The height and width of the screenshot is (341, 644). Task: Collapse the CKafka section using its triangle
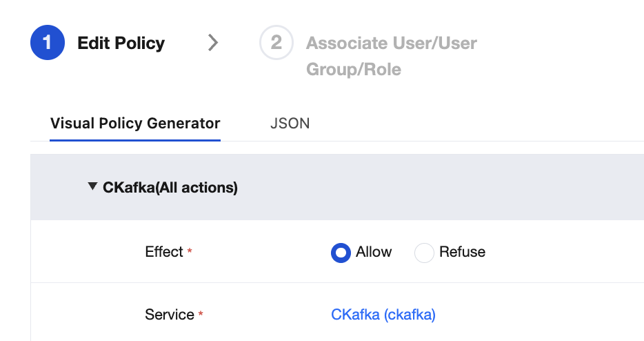coord(92,186)
